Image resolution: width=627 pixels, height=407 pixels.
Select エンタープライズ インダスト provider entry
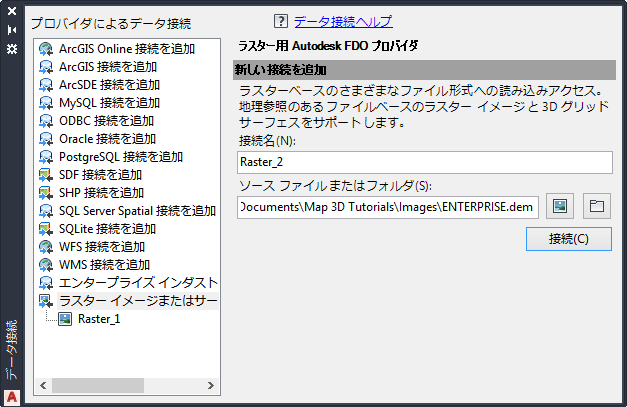138,283
